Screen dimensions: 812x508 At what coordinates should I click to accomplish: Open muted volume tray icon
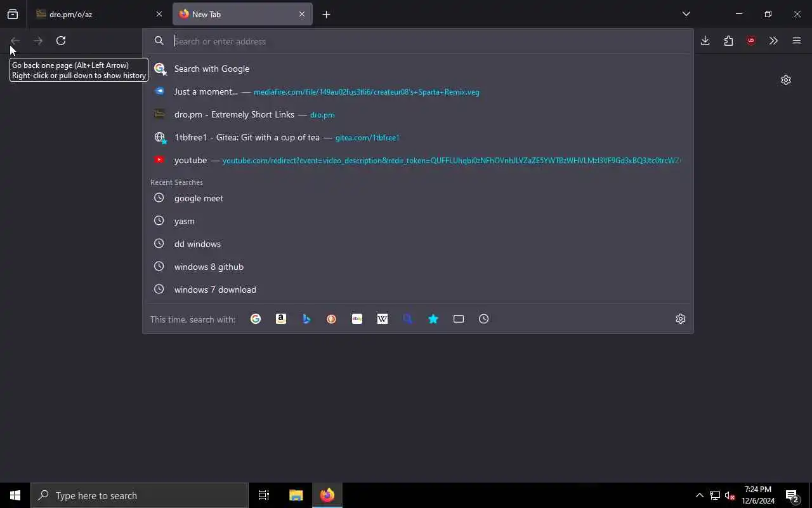click(730, 495)
